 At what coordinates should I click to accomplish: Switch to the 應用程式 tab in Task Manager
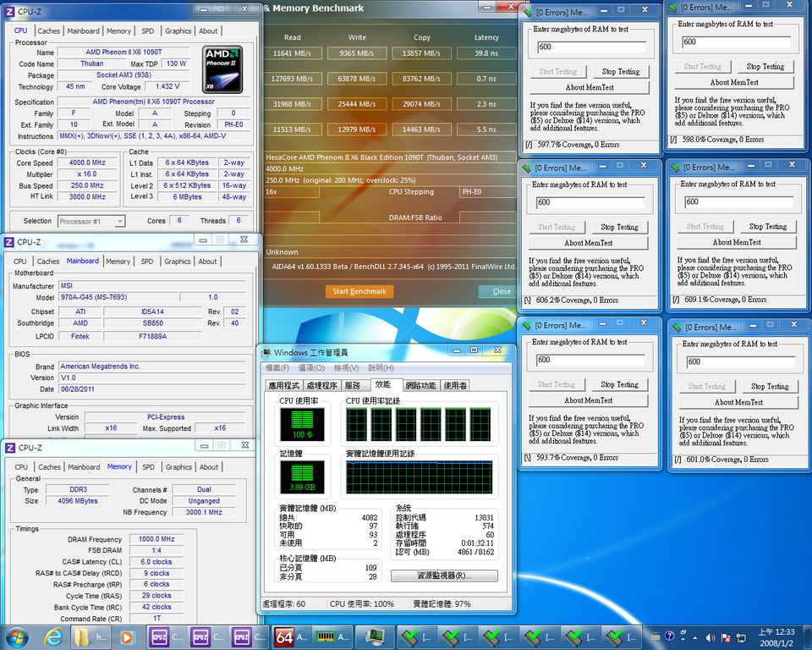coord(284,386)
